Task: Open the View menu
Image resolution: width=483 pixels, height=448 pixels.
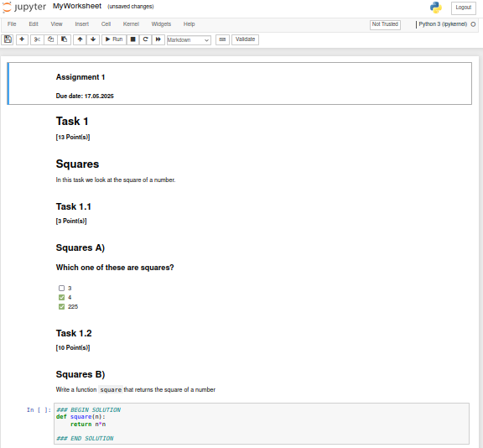Action: pos(57,24)
